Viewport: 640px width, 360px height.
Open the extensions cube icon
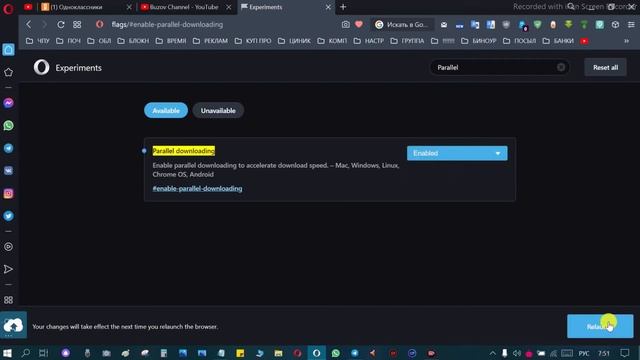pyautogui.click(x=616, y=24)
